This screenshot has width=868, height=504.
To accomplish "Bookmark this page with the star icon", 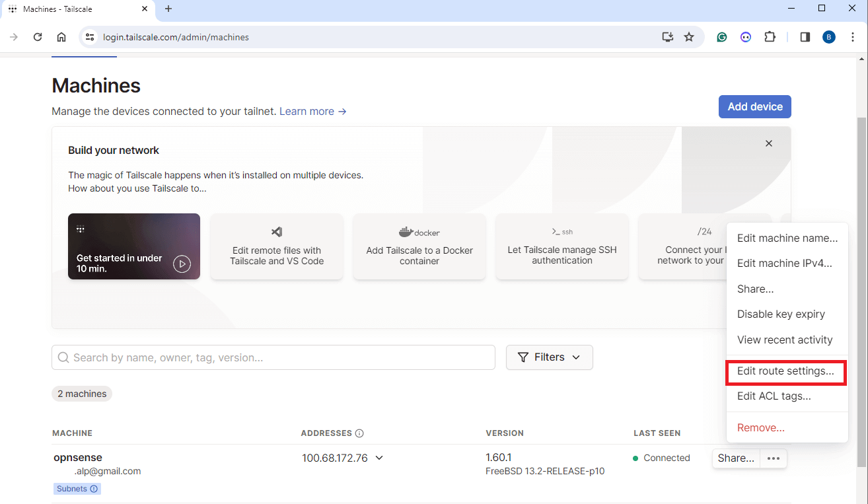I will click(689, 37).
